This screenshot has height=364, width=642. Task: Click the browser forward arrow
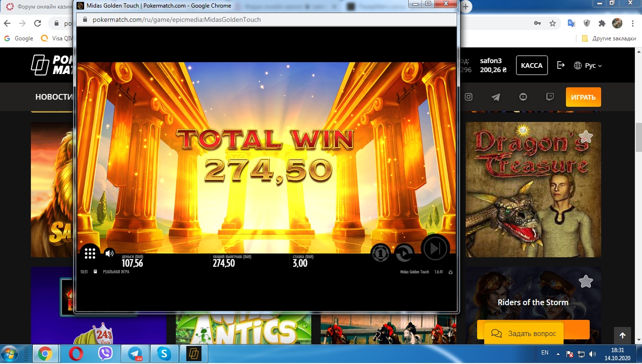(22, 23)
